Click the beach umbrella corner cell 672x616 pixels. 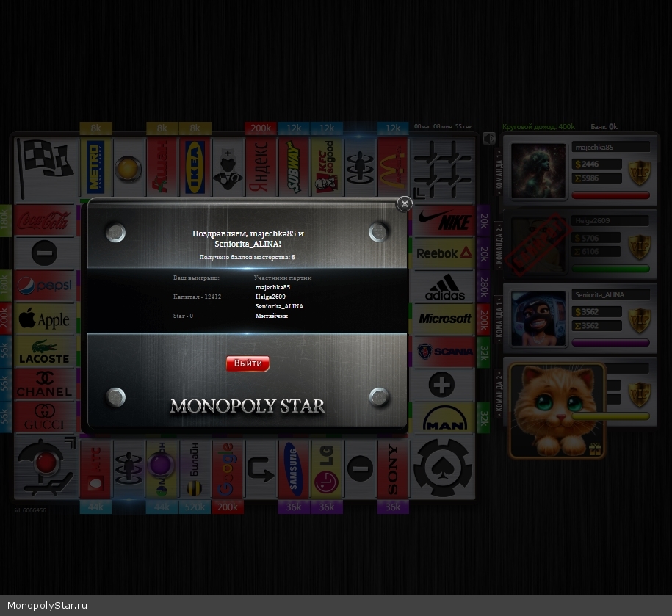coord(47,468)
